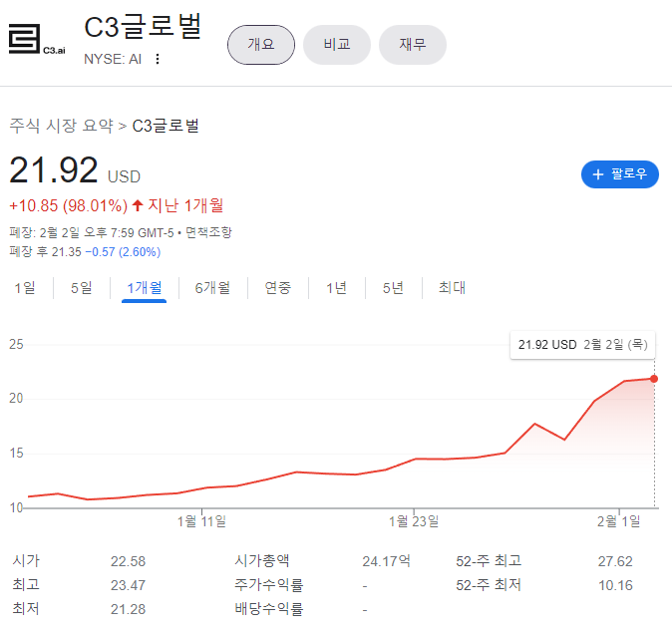Open the 주식 시장 요약 breadcrumb link

tap(61, 126)
